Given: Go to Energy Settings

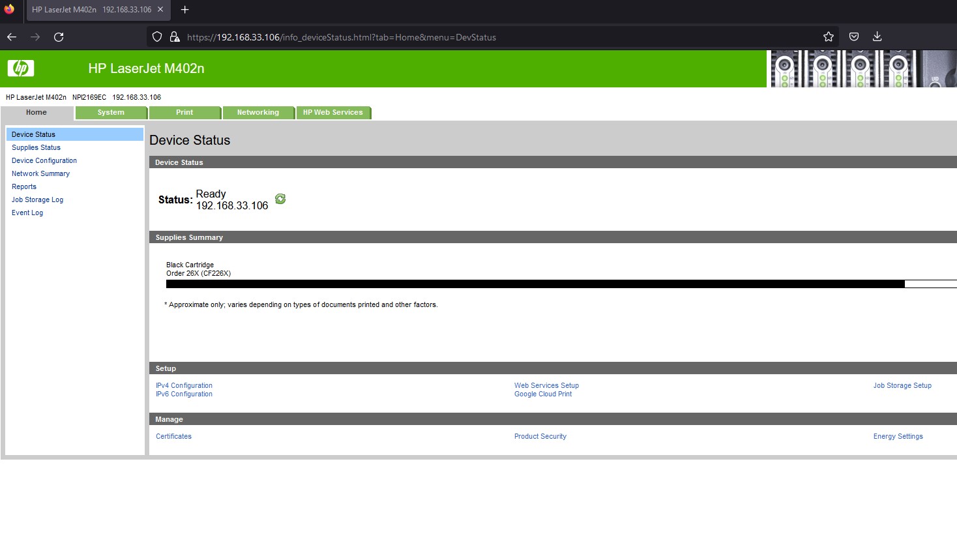Looking at the screenshot, I should coord(898,436).
